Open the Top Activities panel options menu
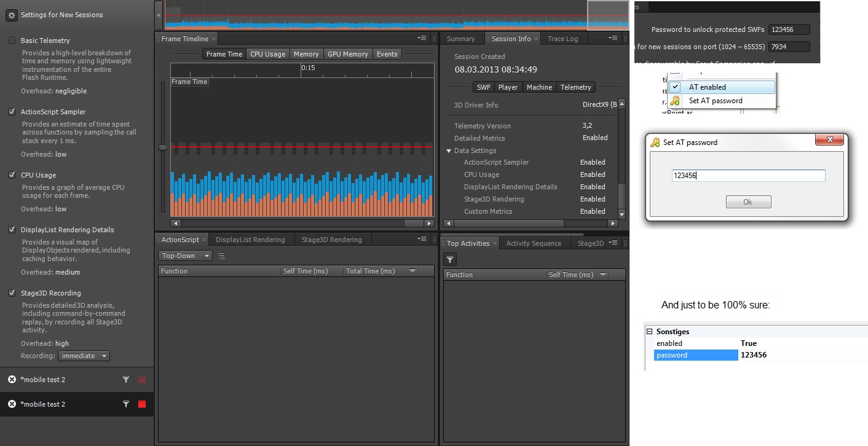This screenshot has height=446, width=868. tap(613, 243)
